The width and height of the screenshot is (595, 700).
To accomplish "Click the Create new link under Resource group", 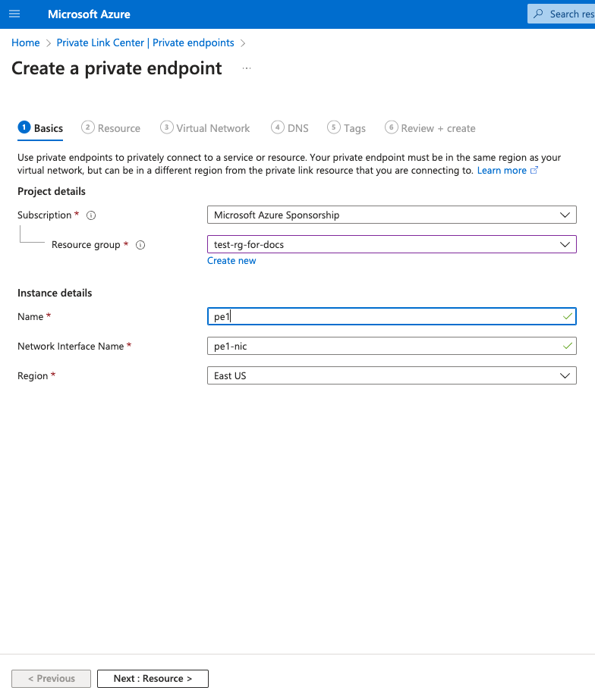I will coord(231,260).
